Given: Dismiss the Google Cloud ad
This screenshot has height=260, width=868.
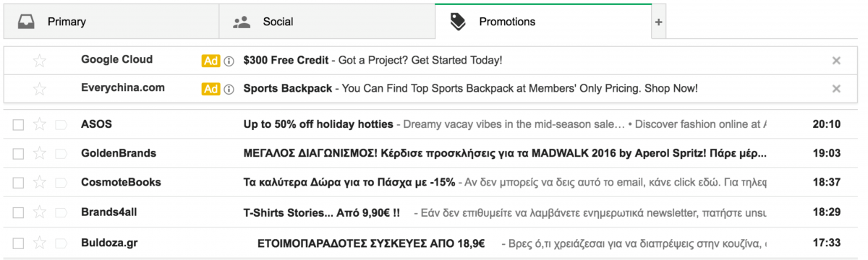Looking at the screenshot, I should (x=836, y=61).
